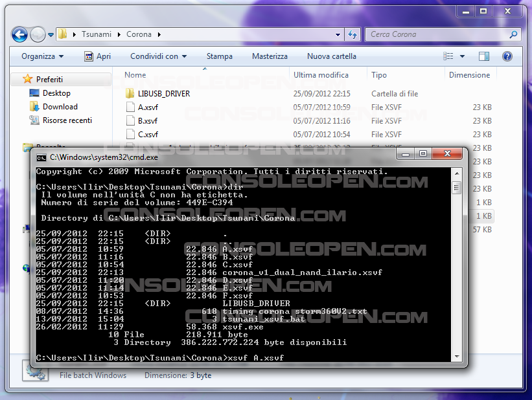Open the address bar history dropdown
The width and height of the screenshot is (532, 400).
[338, 34]
